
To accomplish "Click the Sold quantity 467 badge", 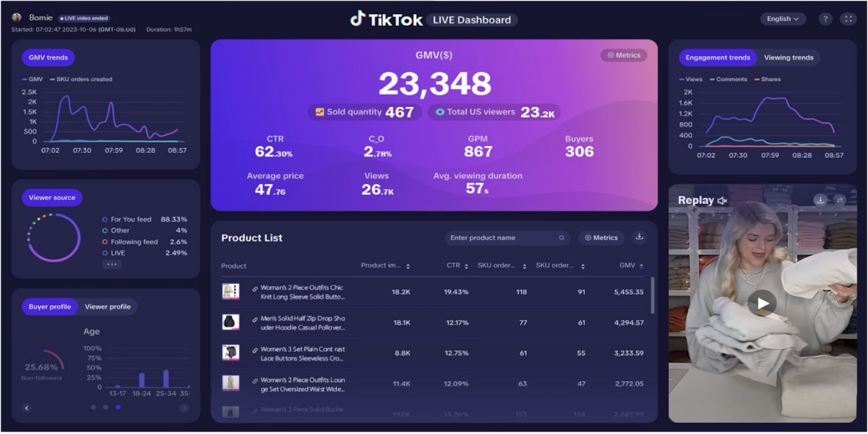I will coord(365,112).
